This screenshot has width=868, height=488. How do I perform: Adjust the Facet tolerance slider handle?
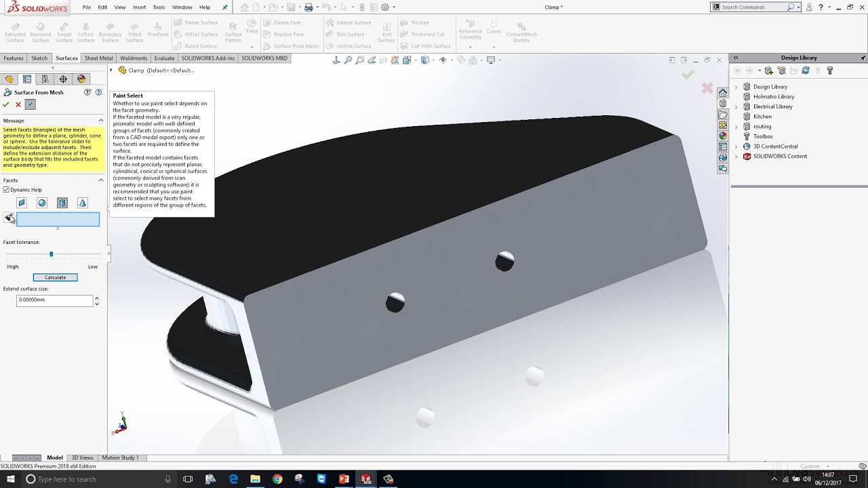click(x=51, y=254)
